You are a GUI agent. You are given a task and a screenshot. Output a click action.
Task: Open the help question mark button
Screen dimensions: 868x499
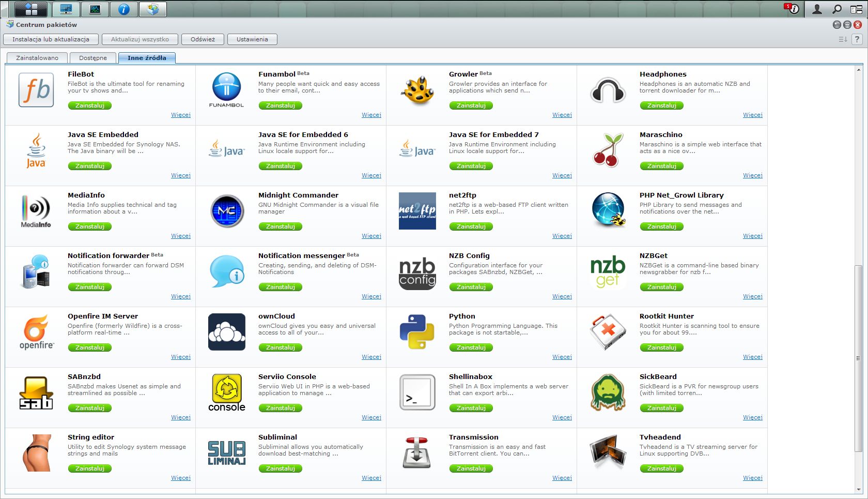pos(857,39)
